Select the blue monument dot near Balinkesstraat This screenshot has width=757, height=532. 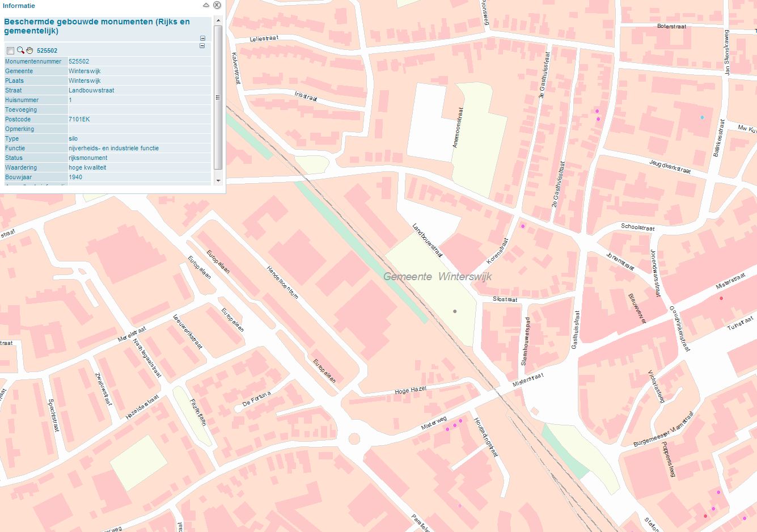pos(702,117)
